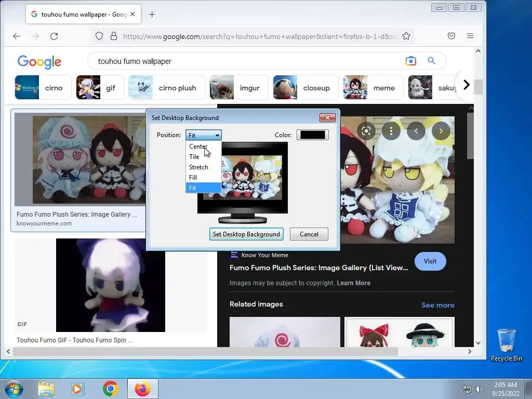Image resolution: width=532 pixels, height=399 pixels.
Task: Choose Tile position option
Action: (203, 157)
